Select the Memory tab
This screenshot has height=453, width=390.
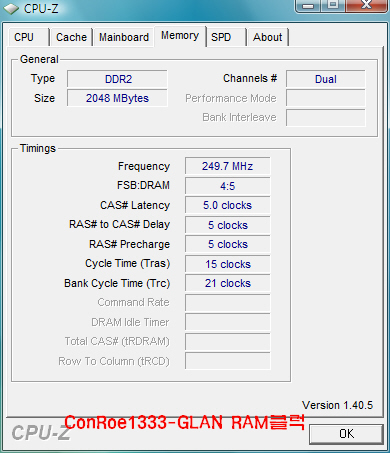tap(180, 36)
